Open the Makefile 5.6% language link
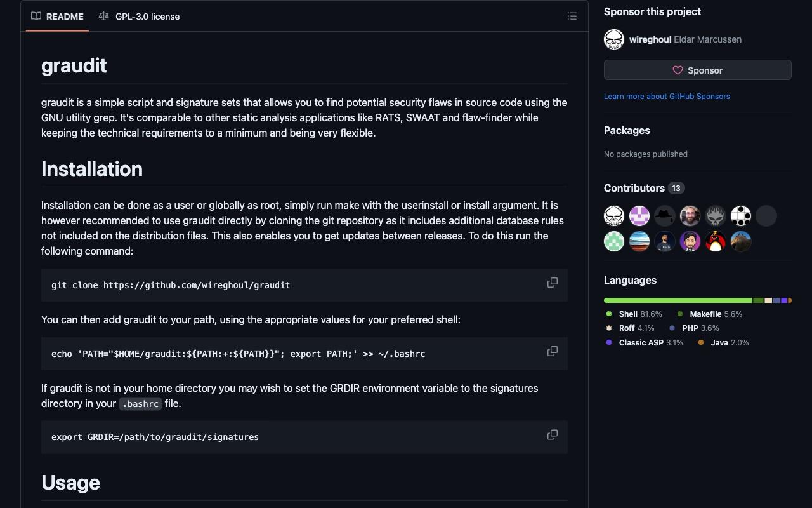 (709, 314)
